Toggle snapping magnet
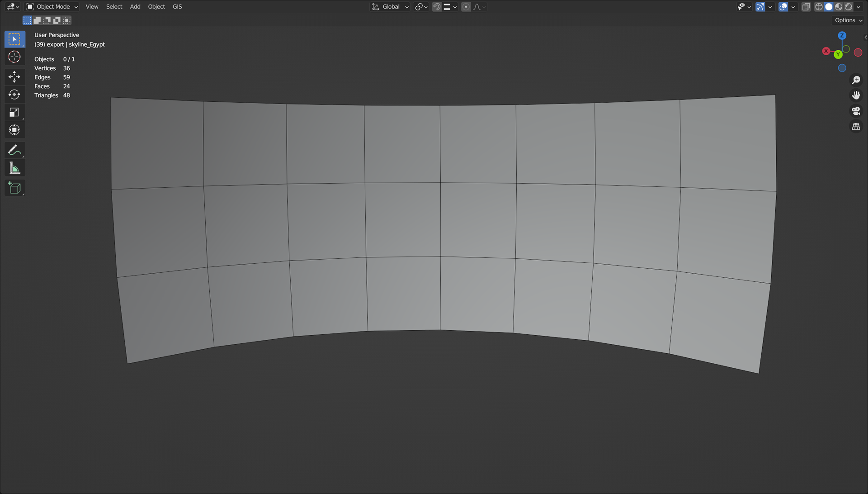The width and height of the screenshot is (868, 494). 437,7
